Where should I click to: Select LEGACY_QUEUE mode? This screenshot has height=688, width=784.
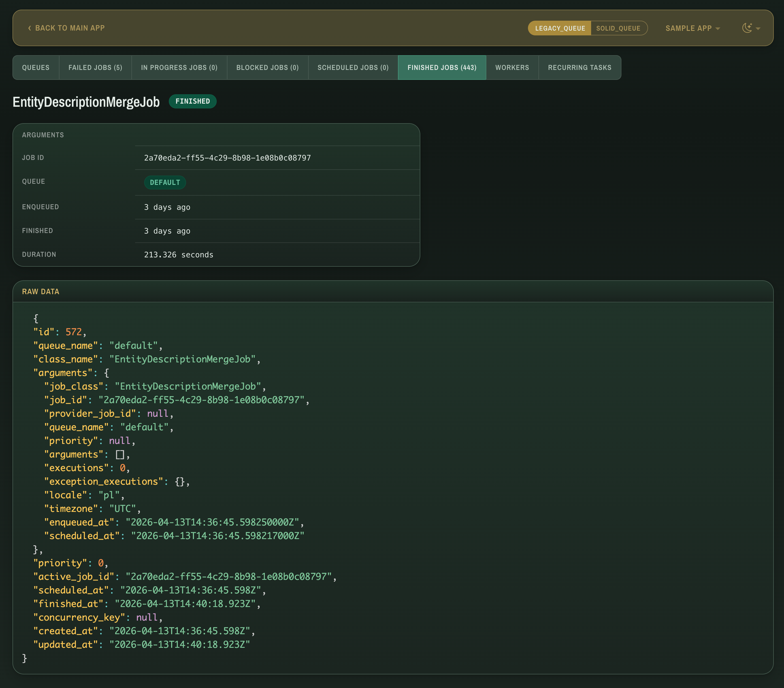pyautogui.click(x=559, y=28)
